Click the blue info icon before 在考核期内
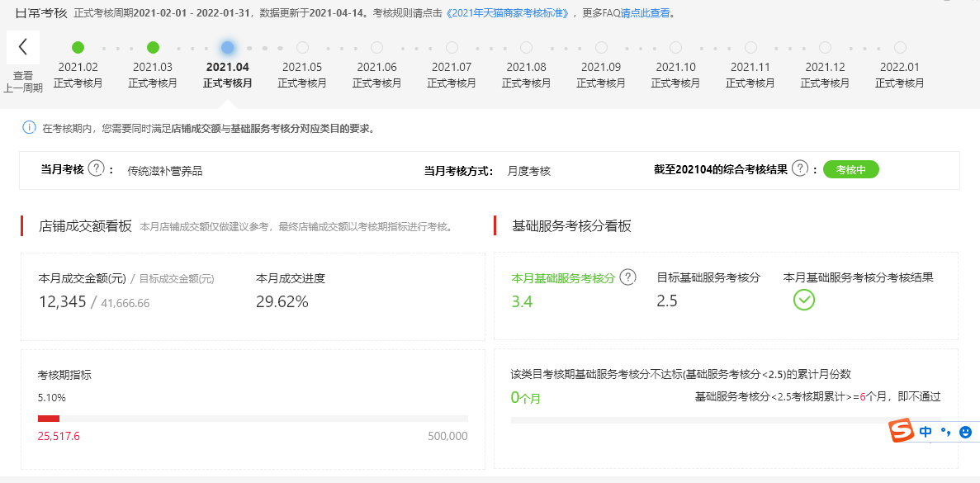Screen dimensions: 980x483 coord(30,127)
